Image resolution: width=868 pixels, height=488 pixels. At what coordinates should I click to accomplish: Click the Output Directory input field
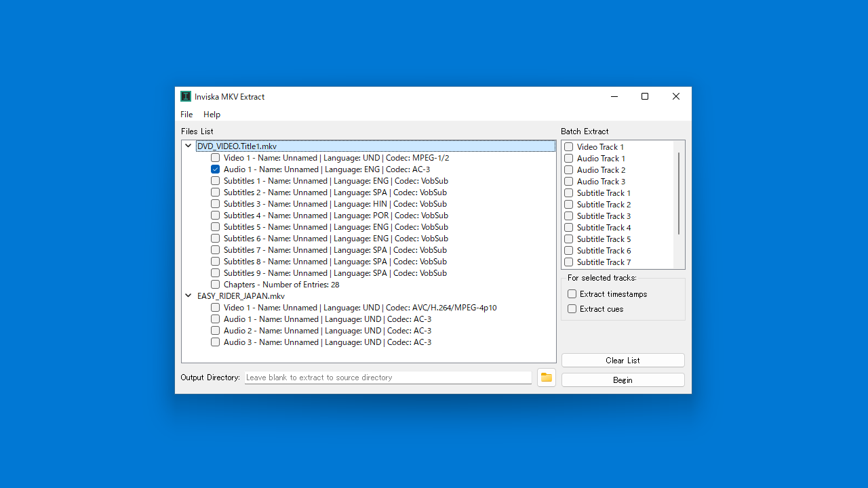[x=388, y=378]
